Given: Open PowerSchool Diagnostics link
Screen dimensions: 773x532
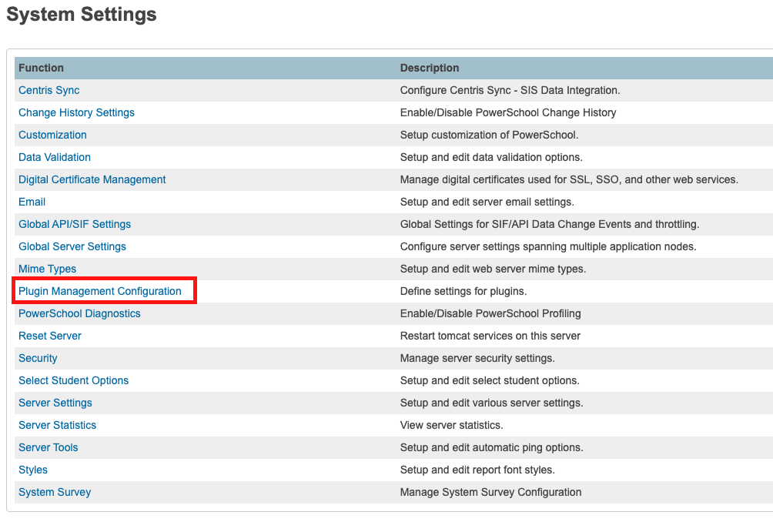Looking at the screenshot, I should tap(79, 313).
